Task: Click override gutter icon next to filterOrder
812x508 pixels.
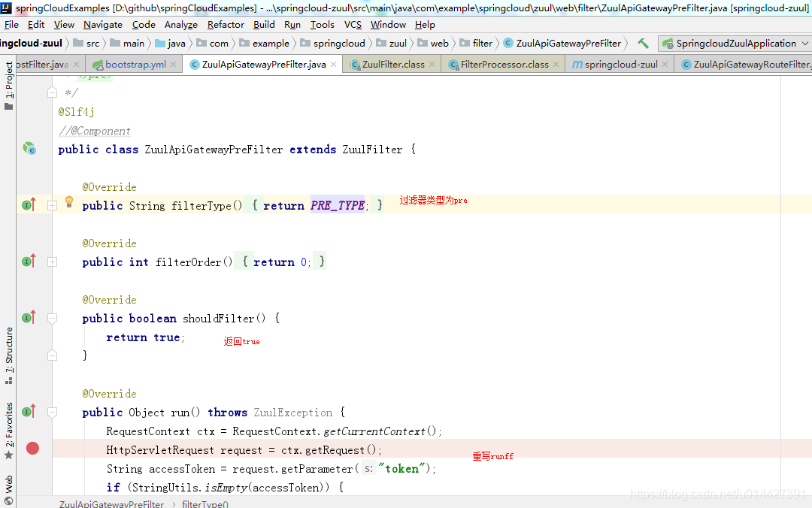Action: tap(29, 262)
